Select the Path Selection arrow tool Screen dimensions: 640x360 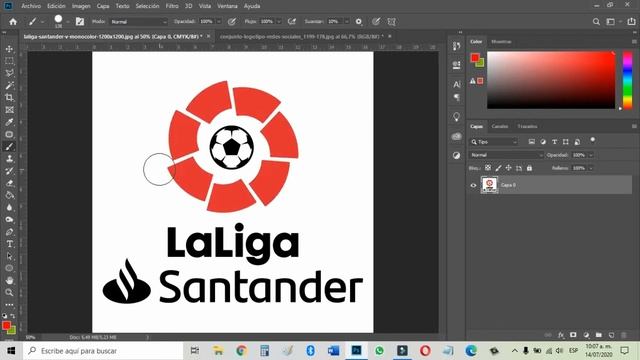click(x=9, y=256)
